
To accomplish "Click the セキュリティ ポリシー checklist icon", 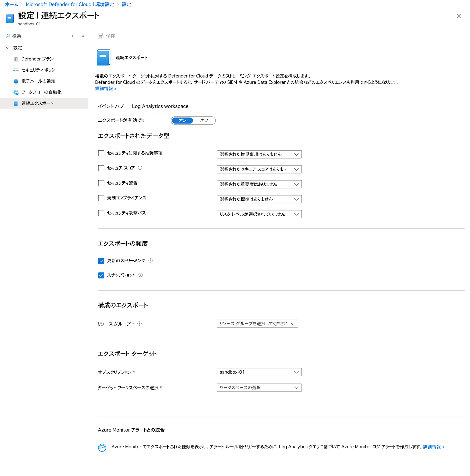I will pyautogui.click(x=16, y=70).
